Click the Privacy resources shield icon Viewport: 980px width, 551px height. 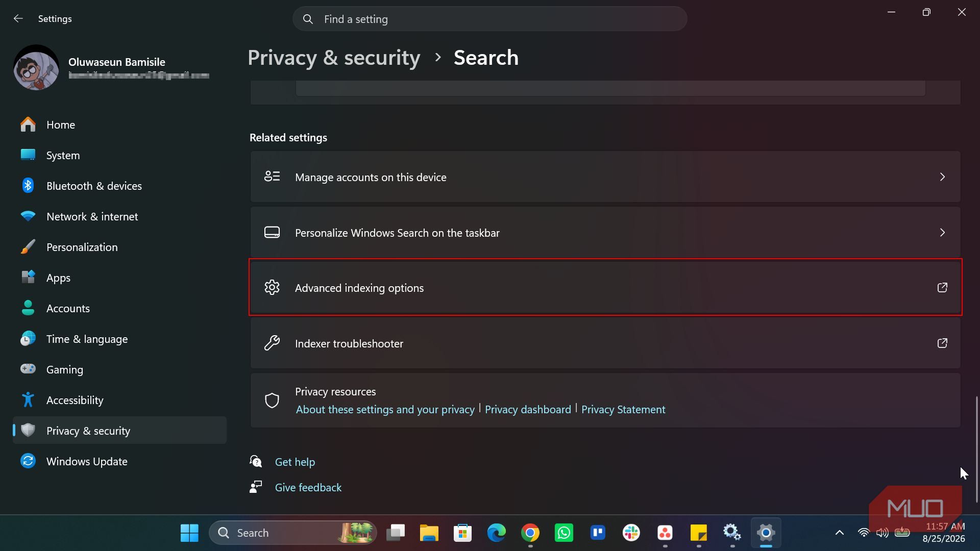point(272,400)
